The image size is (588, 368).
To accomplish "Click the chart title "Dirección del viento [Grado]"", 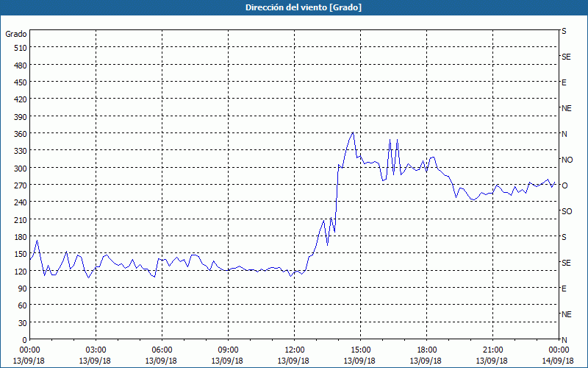I will 304,7.
